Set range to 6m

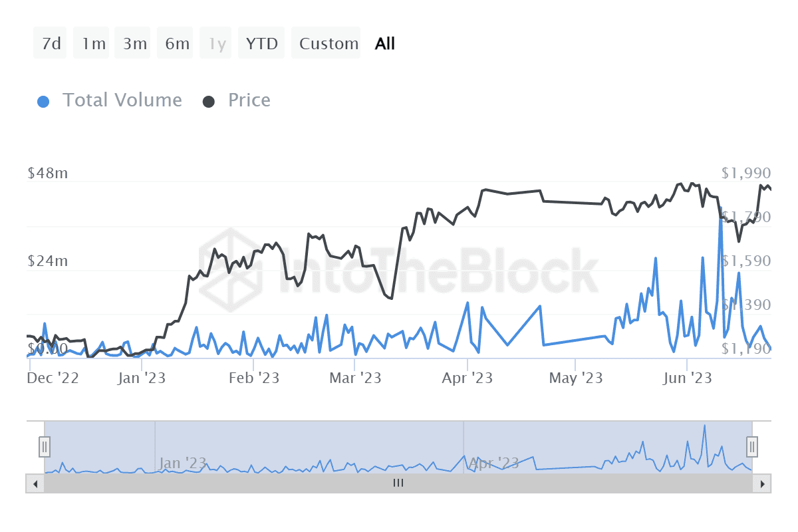(x=177, y=44)
